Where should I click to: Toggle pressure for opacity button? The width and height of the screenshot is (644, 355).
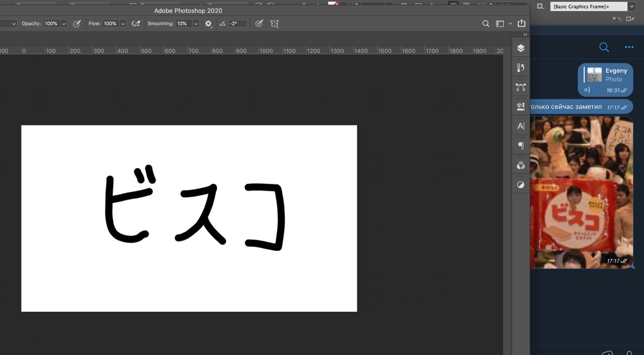pos(76,24)
